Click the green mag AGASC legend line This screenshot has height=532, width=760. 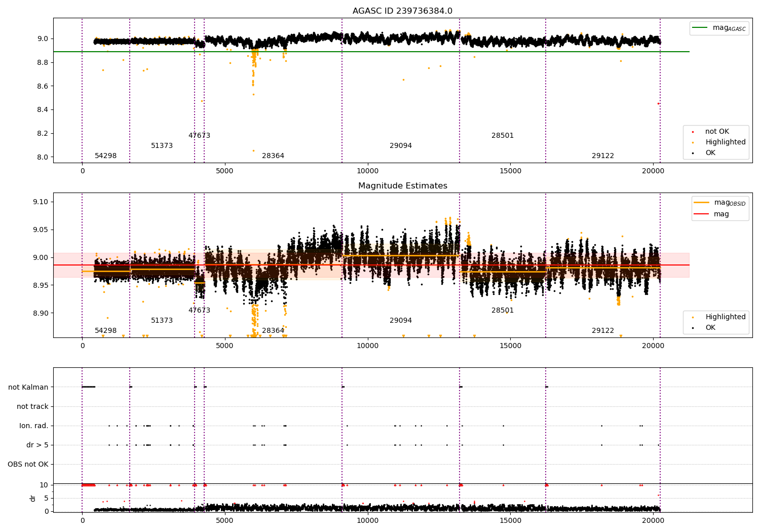coord(700,28)
